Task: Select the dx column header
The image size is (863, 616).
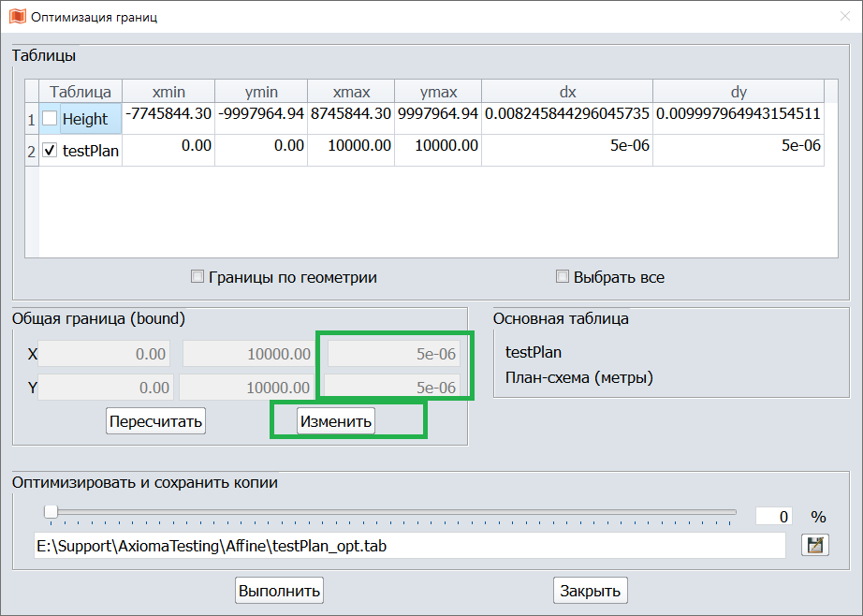Action: (x=567, y=92)
